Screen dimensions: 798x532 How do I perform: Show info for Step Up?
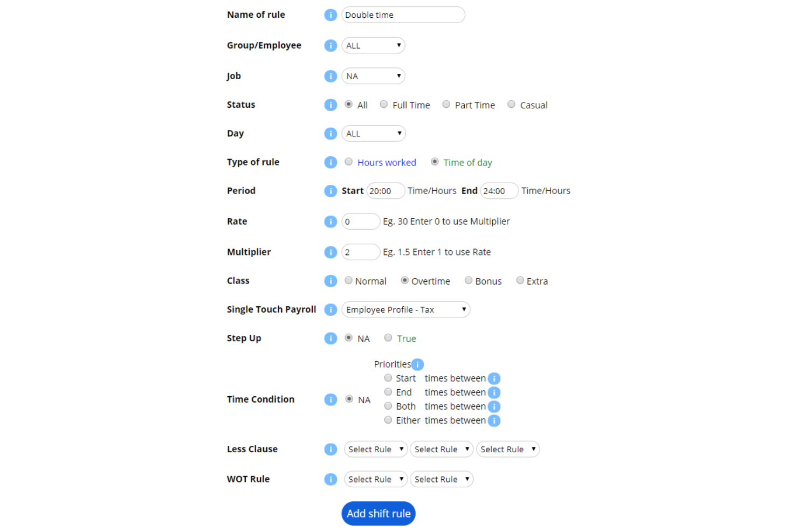[331, 338]
